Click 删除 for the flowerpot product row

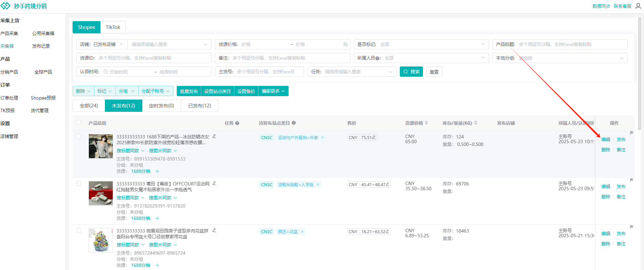click(606, 244)
